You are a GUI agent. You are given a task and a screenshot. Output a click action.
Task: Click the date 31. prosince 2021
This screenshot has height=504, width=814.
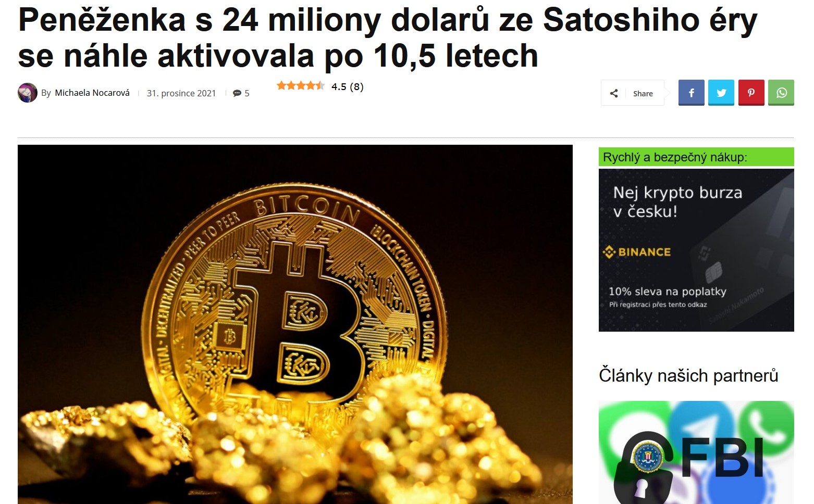click(x=181, y=93)
